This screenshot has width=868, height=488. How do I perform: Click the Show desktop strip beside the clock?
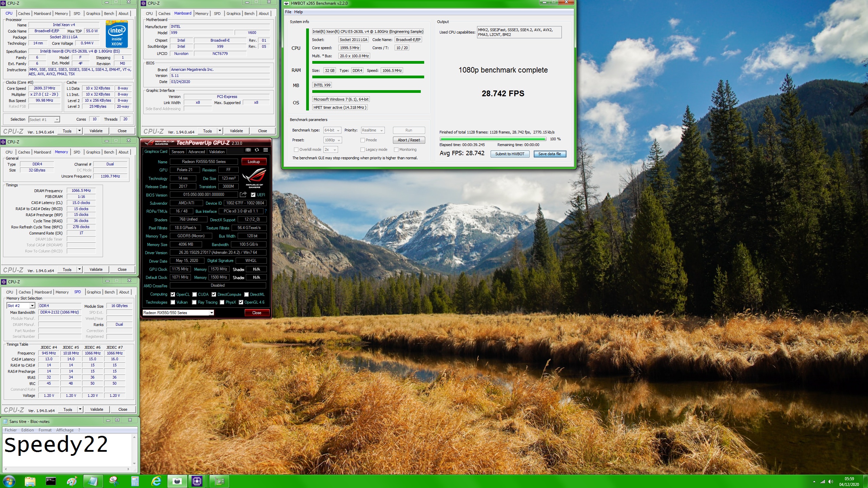pos(865,482)
